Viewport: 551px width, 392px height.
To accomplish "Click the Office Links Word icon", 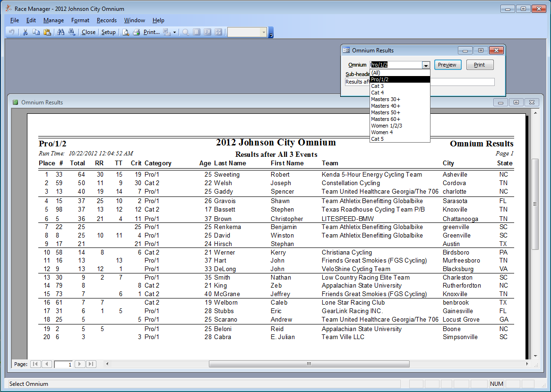I will [166, 32].
